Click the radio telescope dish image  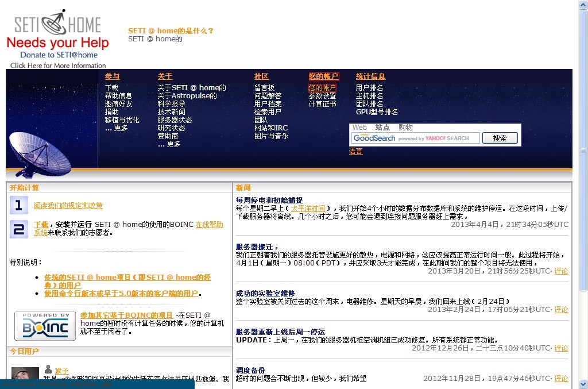coord(40,154)
